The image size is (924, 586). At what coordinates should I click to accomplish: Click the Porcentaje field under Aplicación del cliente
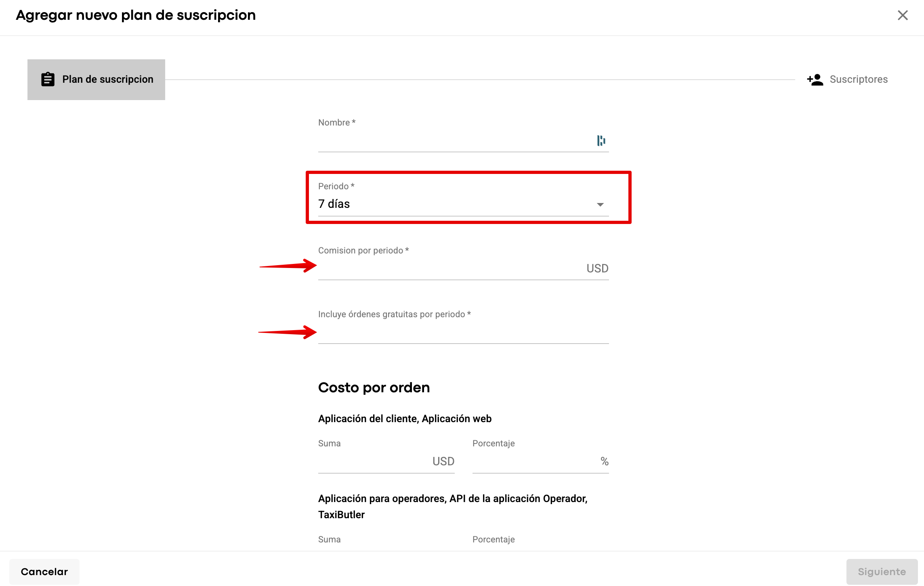(x=533, y=461)
